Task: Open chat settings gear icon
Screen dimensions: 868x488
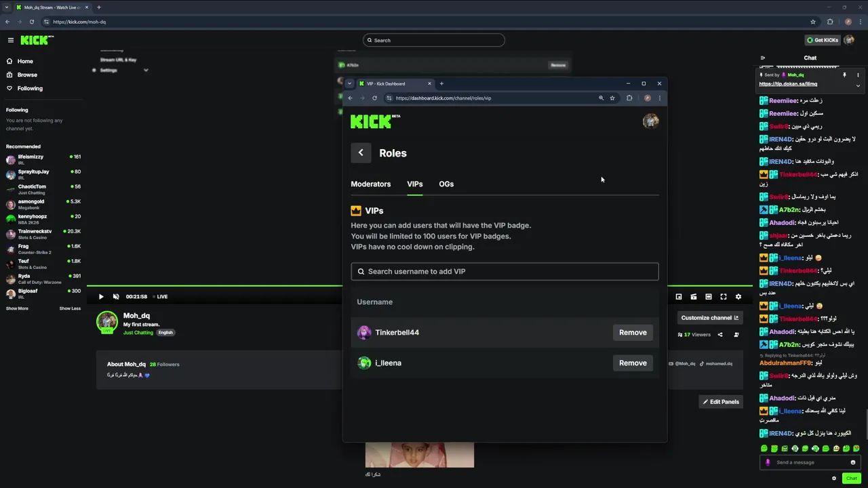Action: 834,478
